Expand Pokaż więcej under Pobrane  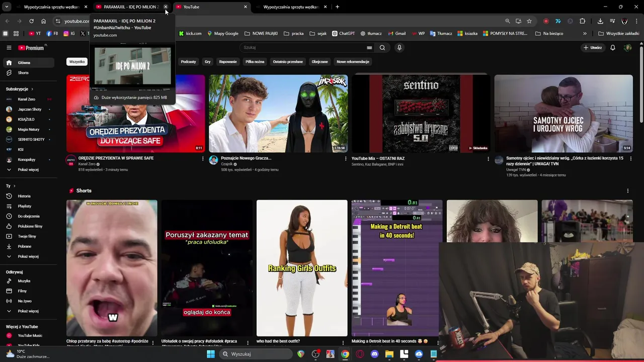tap(28, 257)
